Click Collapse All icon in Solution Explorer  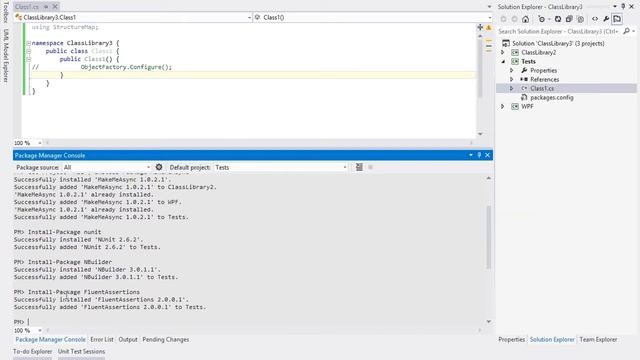click(569, 19)
